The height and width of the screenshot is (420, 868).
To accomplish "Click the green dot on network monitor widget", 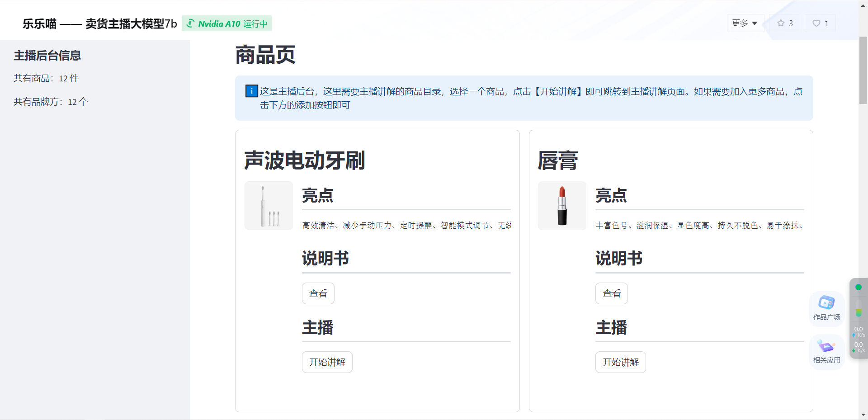I will (858, 287).
